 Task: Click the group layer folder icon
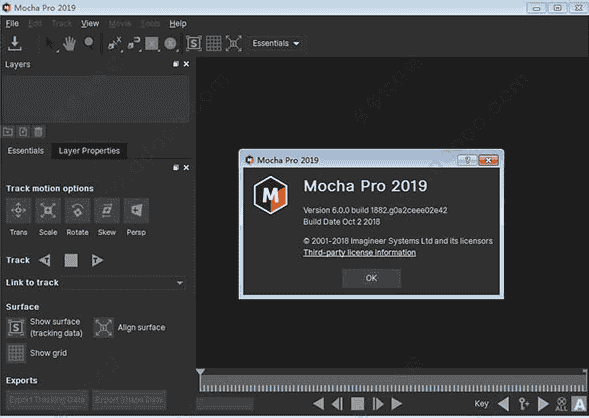[x=8, y=132]
